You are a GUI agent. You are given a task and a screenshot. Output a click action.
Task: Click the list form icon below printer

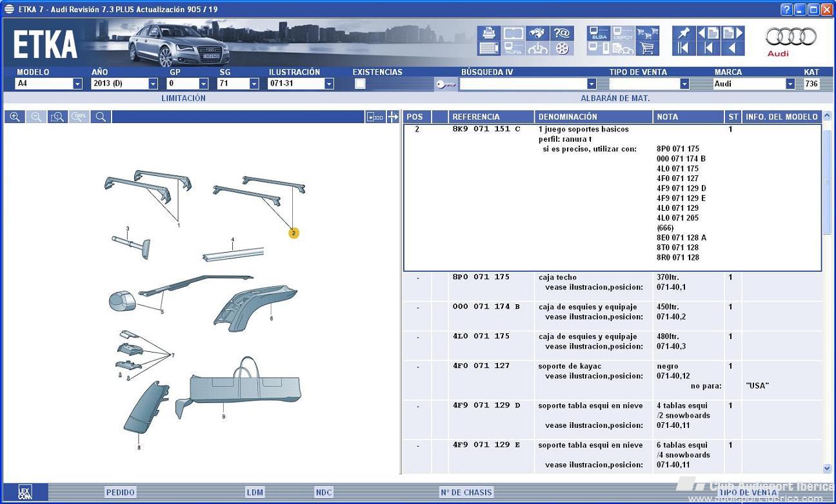click(x=488, y=48)
